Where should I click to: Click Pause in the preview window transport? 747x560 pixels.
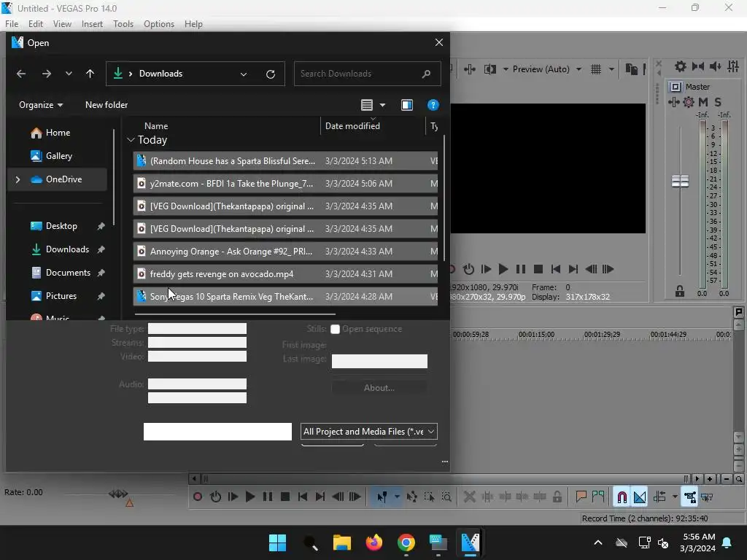pyautogui.click(x=521, y=269)
